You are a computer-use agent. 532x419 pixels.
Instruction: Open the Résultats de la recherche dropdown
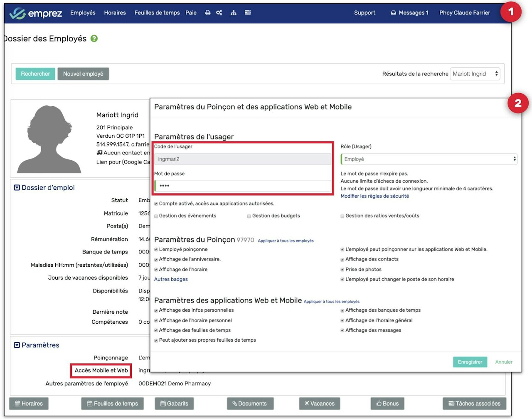(475, 74)
